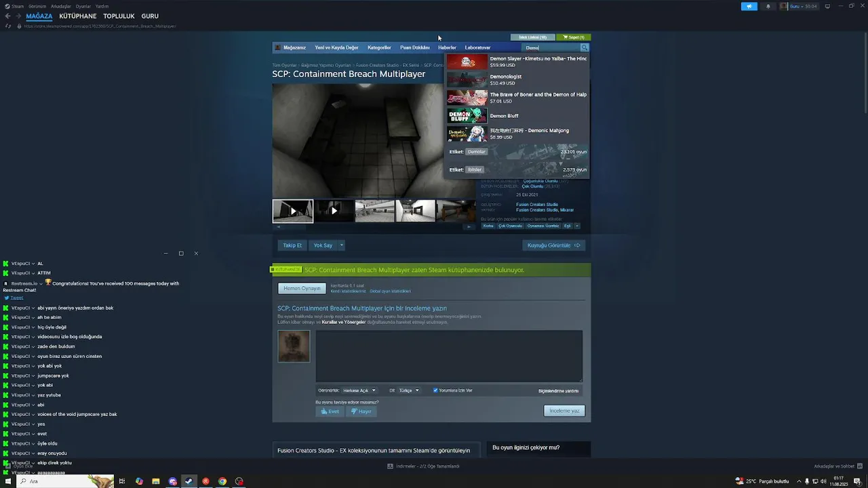Recommend with the Evet thumbs-up button
This screenshot has height=488, width=868.
330,411
